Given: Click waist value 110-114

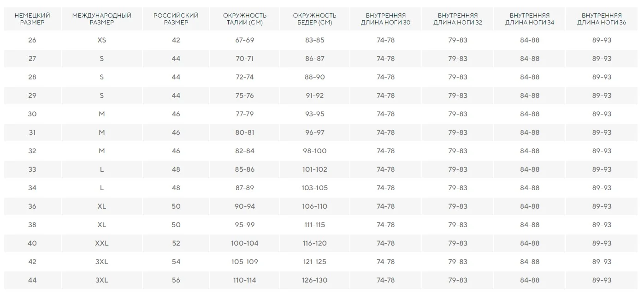Looking at the screenshot, I should [x=245, y=280].
